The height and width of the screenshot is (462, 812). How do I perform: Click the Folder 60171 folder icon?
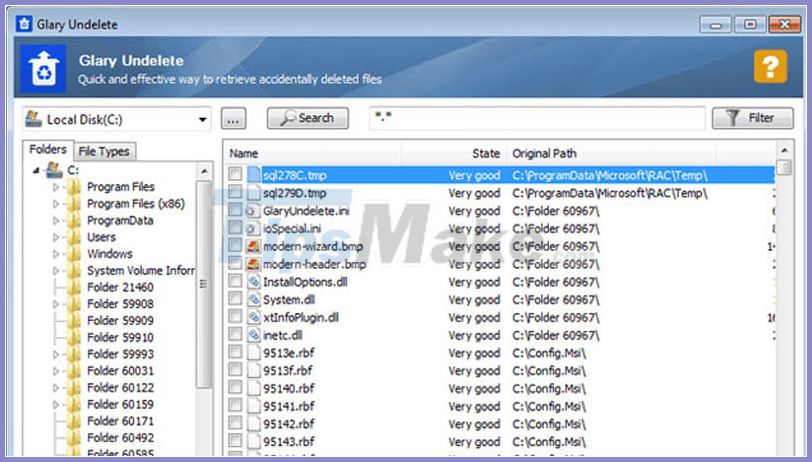coord(74,421)
